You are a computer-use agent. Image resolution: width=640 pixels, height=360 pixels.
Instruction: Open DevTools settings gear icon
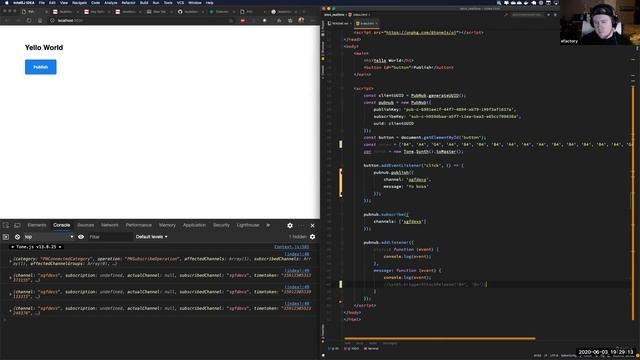[290, 225]
